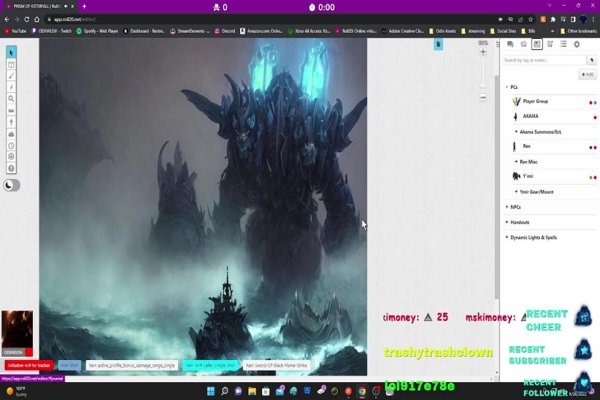Open the Other bookmarks folder
The height and width of the screenshot is (400, 600).
(x=578, y=31)
